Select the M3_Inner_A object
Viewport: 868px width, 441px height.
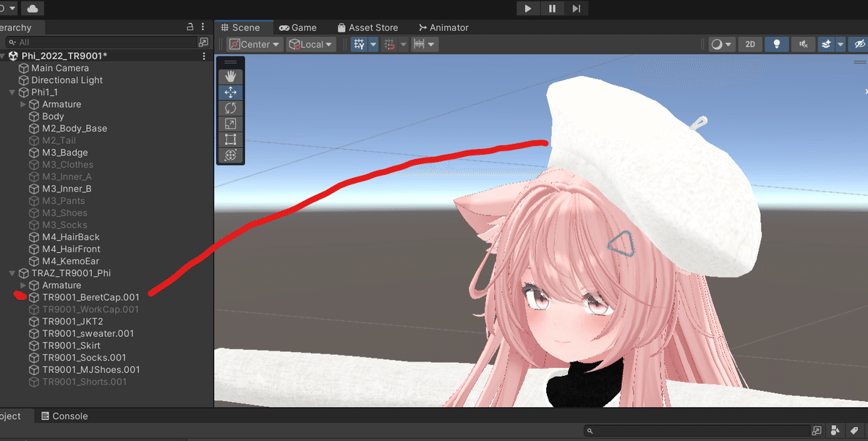[67, 176]
